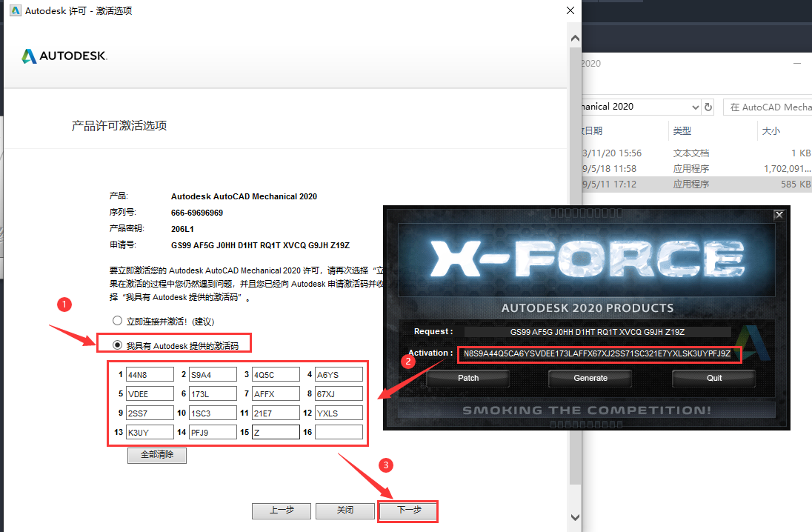Click the 上一步 previous step button
This screenshot has width=812, height=532.
282,511
